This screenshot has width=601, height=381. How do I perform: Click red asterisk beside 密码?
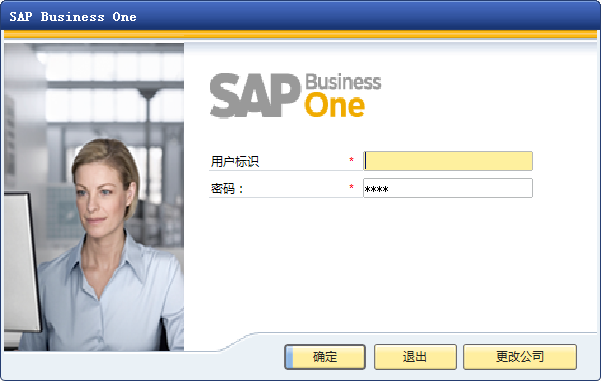[351, 187]
